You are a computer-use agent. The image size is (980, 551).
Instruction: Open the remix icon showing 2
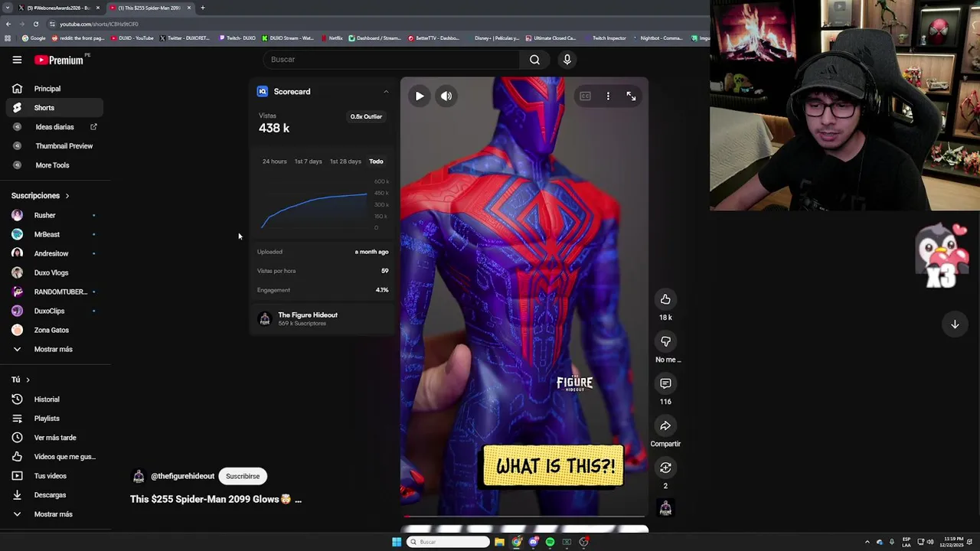coord(665,468)
